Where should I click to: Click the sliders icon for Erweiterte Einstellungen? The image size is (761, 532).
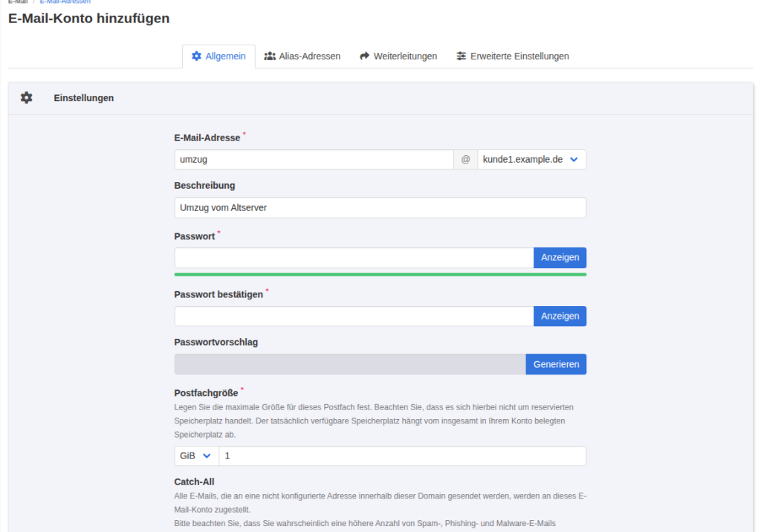(461, 56)
